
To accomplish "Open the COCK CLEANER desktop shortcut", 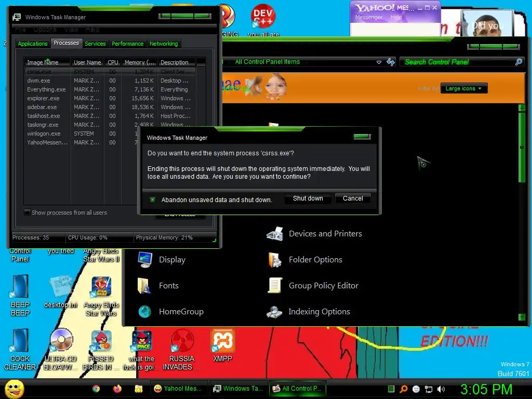I will 20,350.
